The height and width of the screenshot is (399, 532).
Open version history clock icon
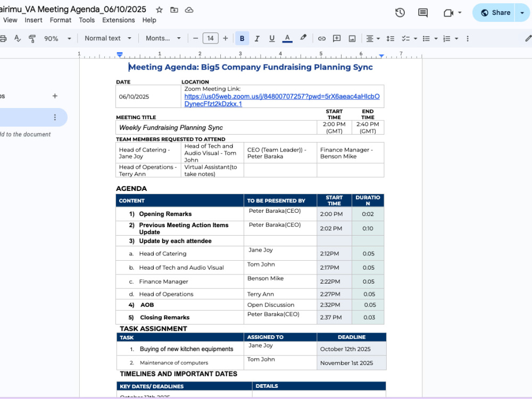click(400, 13)
